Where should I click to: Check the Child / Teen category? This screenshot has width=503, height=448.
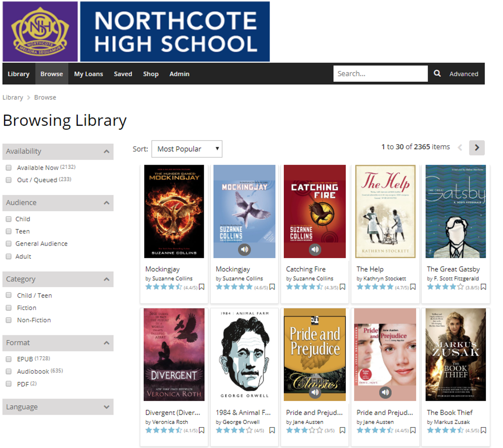(x=8, y=295)
